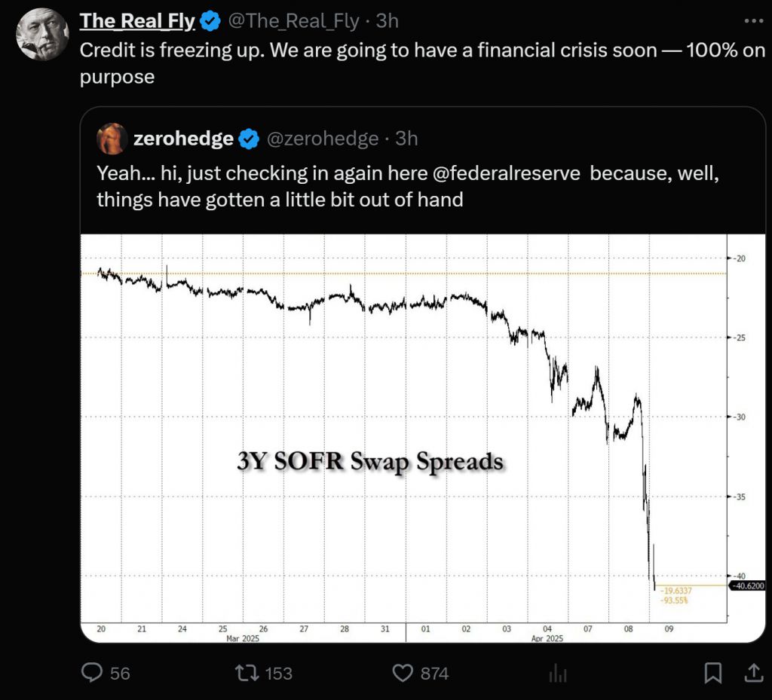The width and height of the screenshot is (772, 700).
Task: Click zerohedge's verified checkmark badge
Action: 248,139
